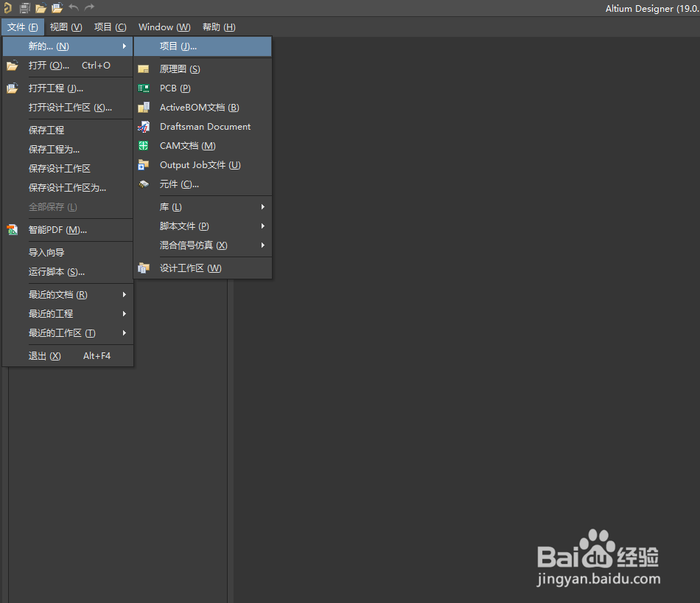The height and width of the screenshot is (603, 700).
Task: Click the Output Job file icon
Action: (143, 165)
